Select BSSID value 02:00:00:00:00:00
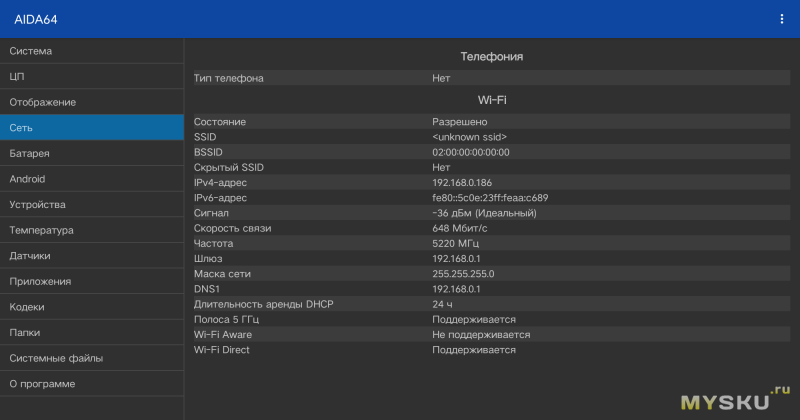Image resolution: width=800 pixels, height=420 pixels. (470, 152)
